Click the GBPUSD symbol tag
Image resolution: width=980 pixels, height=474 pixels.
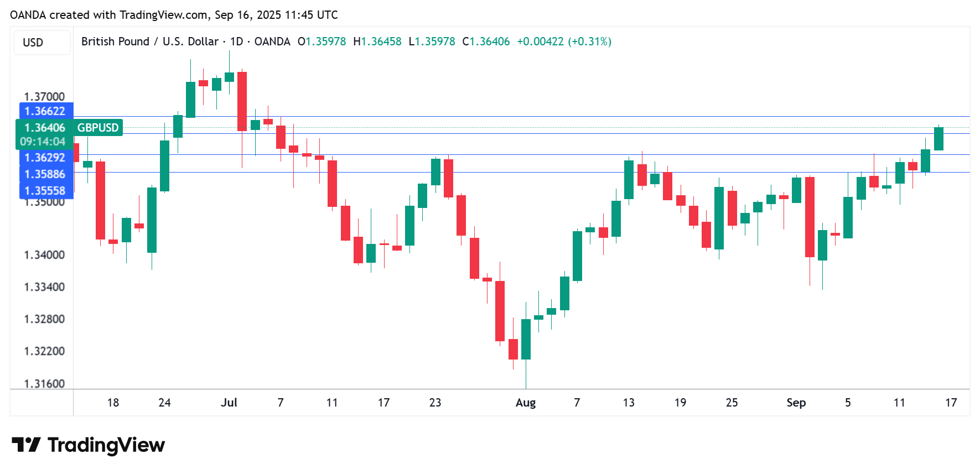pyautogui.click(x=98, y=128)
